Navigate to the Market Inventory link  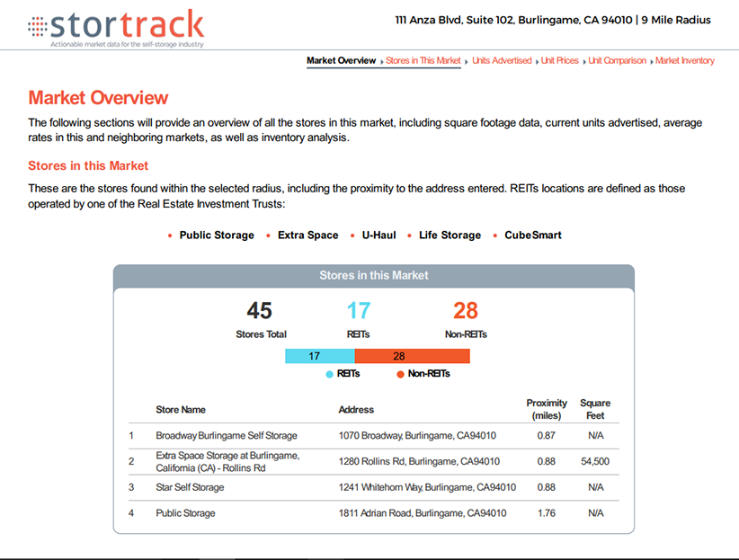[685, 60]
